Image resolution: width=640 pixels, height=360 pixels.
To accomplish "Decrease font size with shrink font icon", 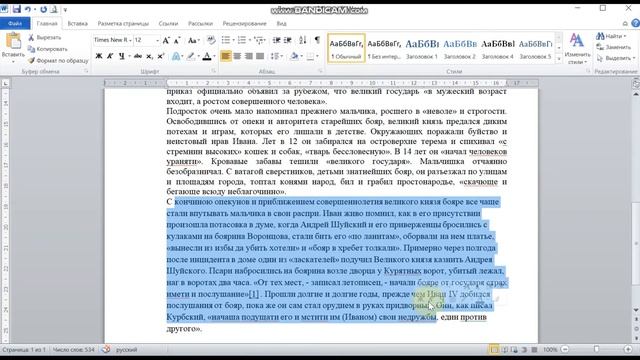I will click(x=177, y=40).
